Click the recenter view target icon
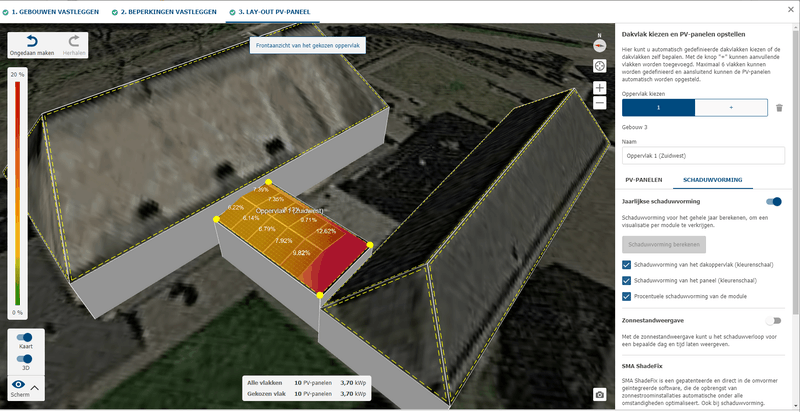Image resolution: width=800 pixels, height=412 pixels. point(599,66)
